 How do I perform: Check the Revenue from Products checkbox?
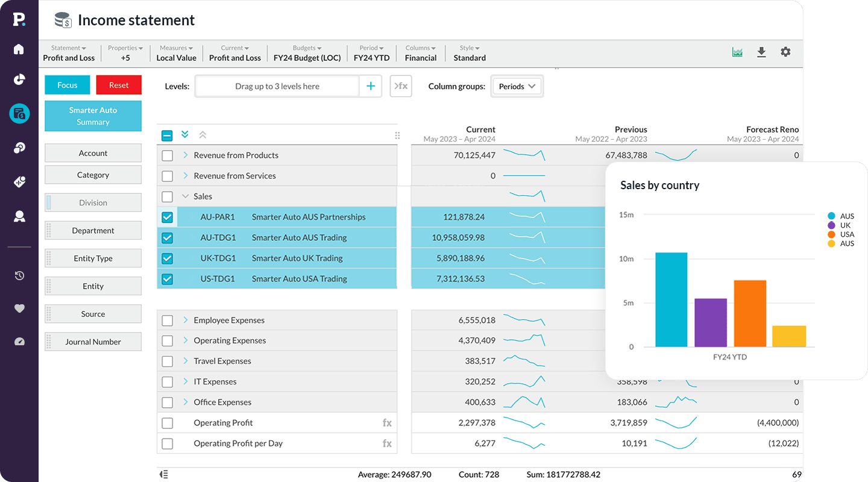click(168, 155)
